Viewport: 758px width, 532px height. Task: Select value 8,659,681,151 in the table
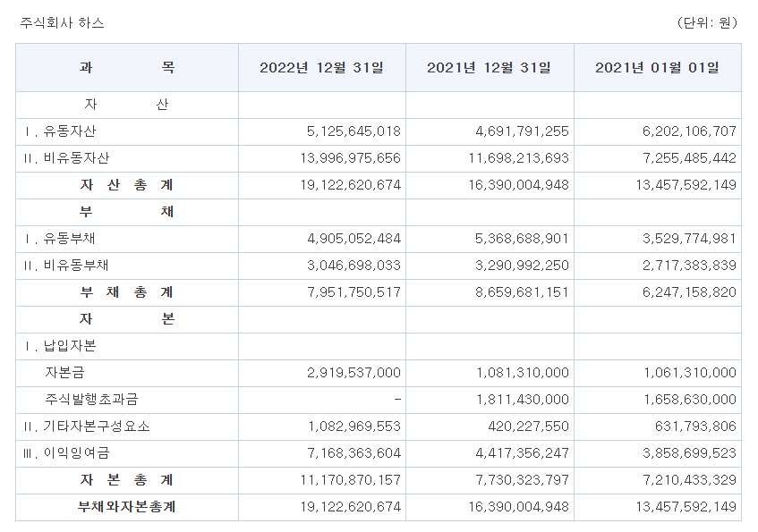click(522, 292)
